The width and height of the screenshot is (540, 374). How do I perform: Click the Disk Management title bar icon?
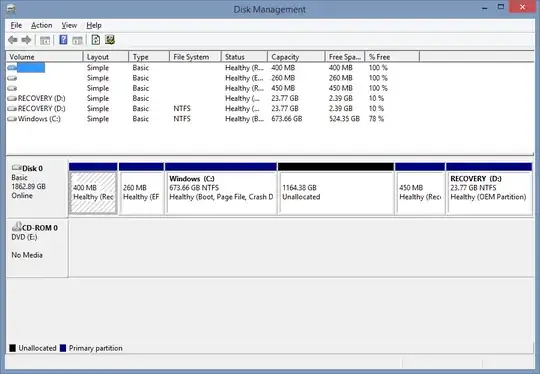point(11,9)
